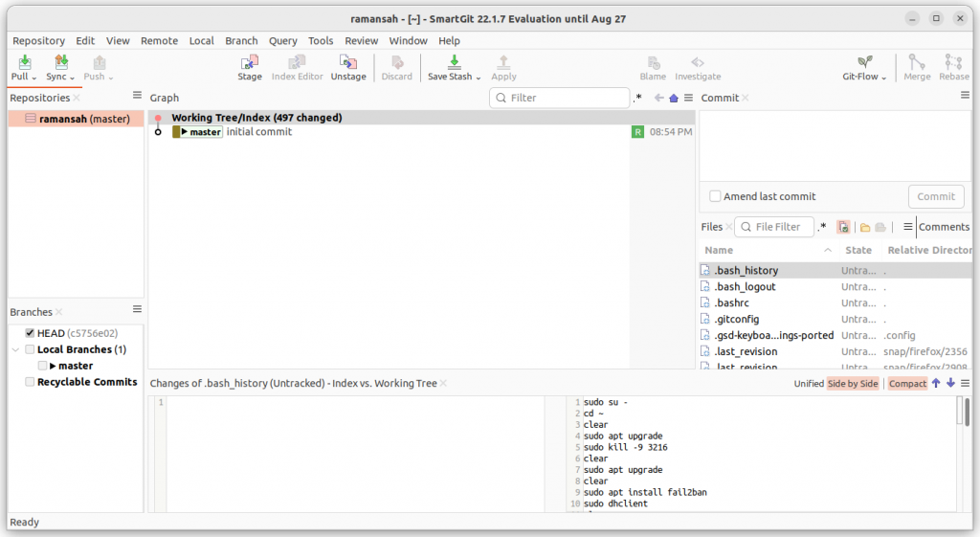Toggle regex in File Filter
This screenshot has height=537, width=980.
pyautogui.click(x=822, y=227)
